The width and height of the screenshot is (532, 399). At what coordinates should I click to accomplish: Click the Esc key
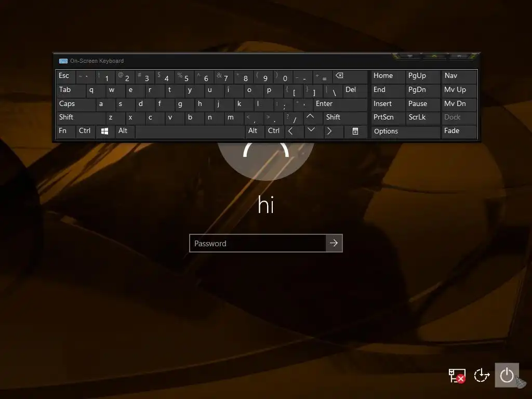65,77
